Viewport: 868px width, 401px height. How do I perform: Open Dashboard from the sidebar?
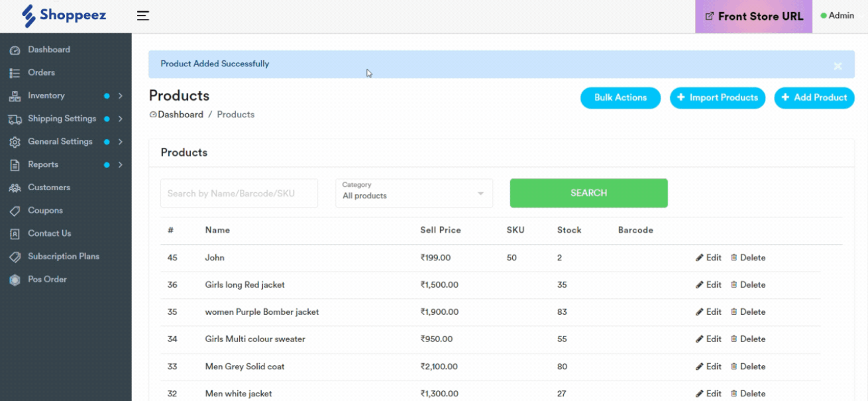48,50
